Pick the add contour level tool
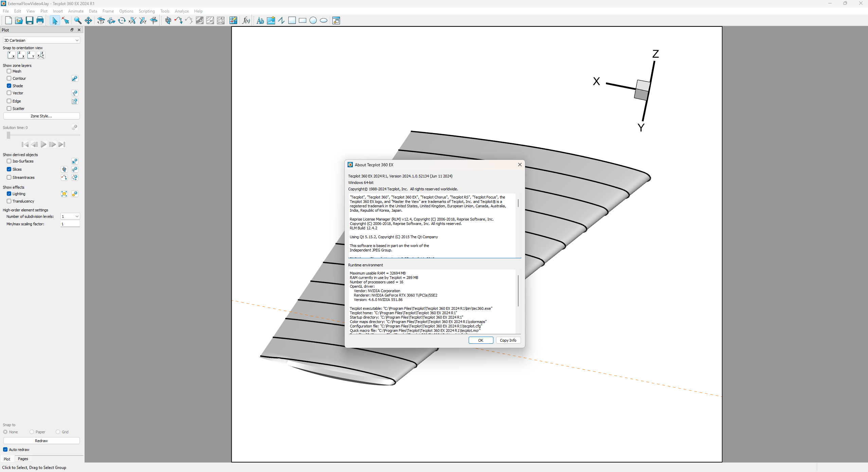 coord(200,20)
